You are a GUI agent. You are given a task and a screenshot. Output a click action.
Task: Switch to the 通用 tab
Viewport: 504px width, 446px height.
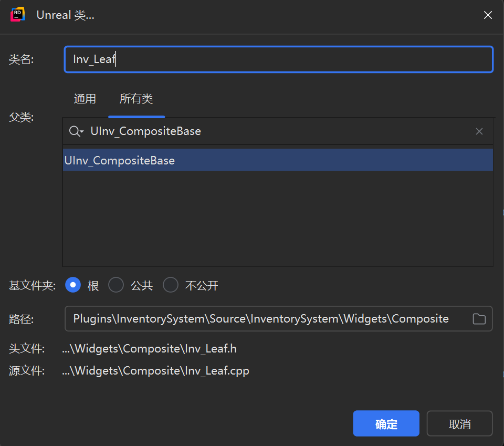coord(85,99)
